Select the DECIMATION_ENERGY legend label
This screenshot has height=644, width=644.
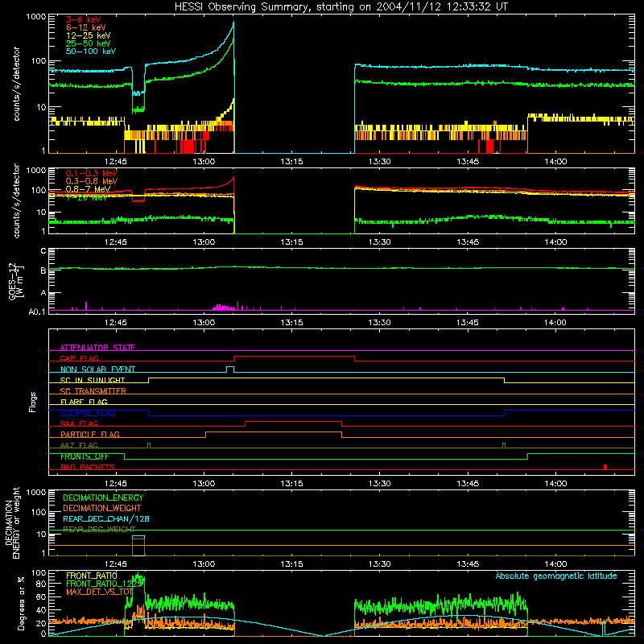(103, 497)
